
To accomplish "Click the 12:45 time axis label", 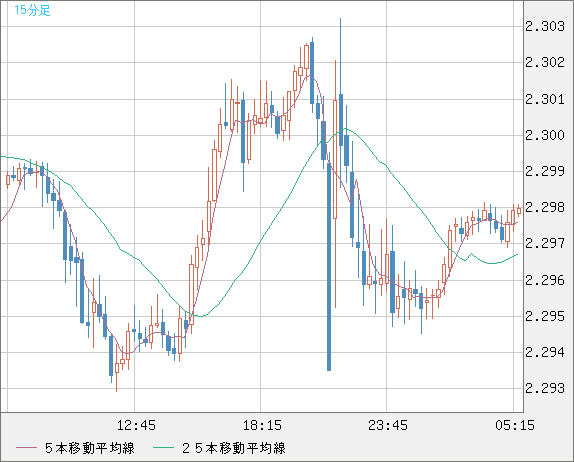I will (x=136, y=425).
